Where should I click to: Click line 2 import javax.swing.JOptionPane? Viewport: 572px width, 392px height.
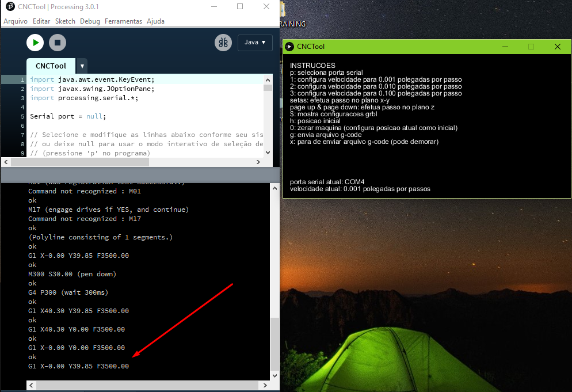(92, 89)
